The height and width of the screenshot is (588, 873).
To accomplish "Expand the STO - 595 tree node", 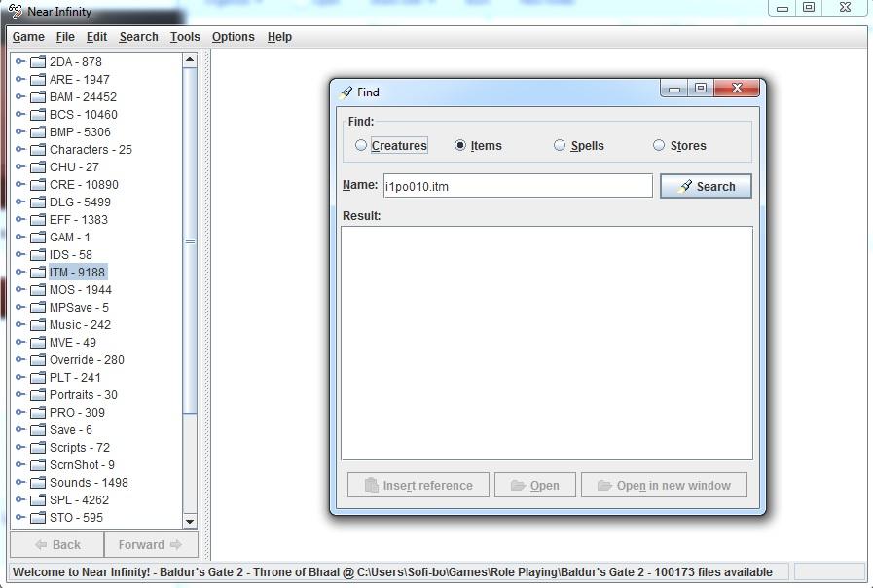I will pos(20,518).
